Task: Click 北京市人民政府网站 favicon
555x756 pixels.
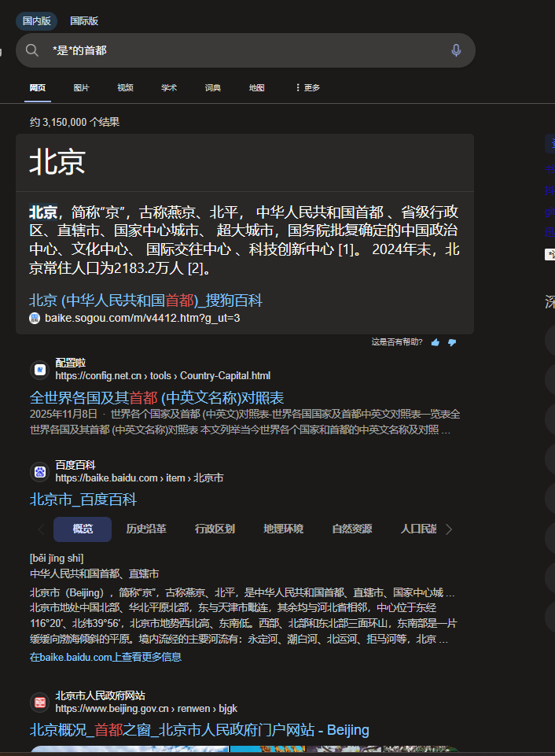Action: click(40, 703)
